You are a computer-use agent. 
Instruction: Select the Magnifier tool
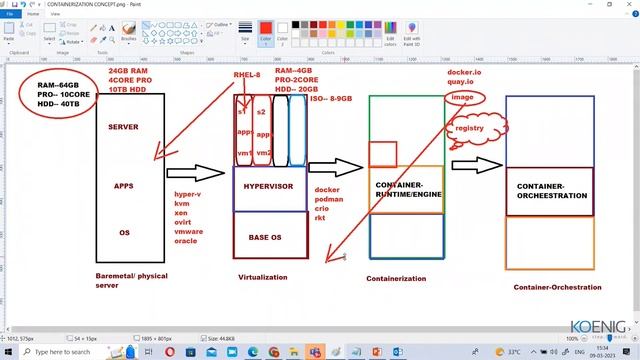tap(112, 40)
